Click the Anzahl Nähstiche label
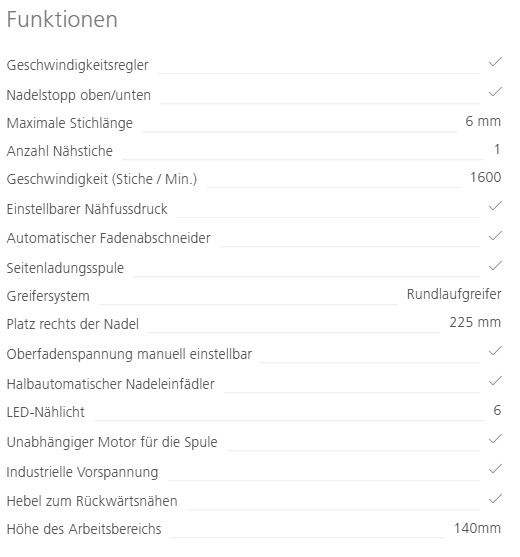Image resolution: width=520 pixels, height=557 pixels. pos(60,151)
